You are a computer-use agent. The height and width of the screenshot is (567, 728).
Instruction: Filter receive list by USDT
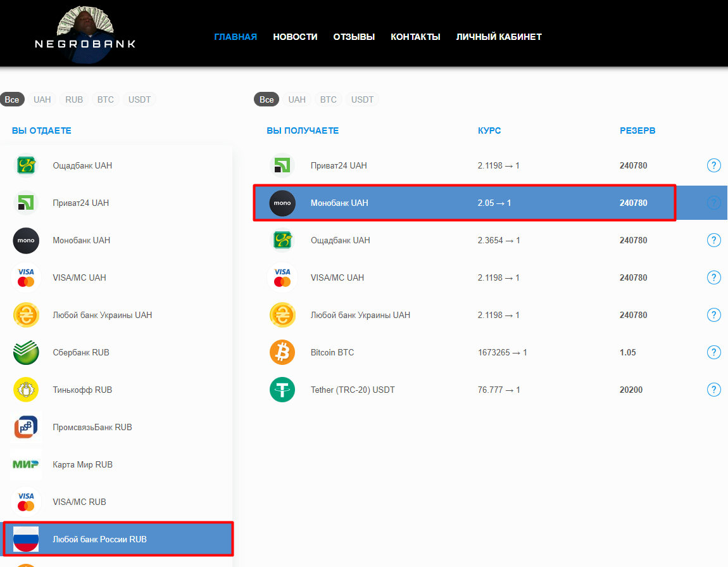pos(362,99)
